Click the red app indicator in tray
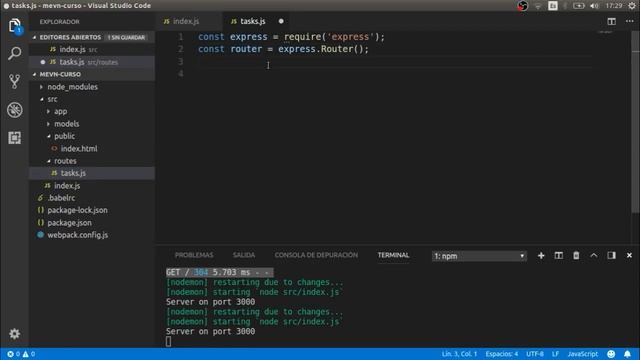The width and height of the screenshot is (640, 360). click(x=522, y=6)
